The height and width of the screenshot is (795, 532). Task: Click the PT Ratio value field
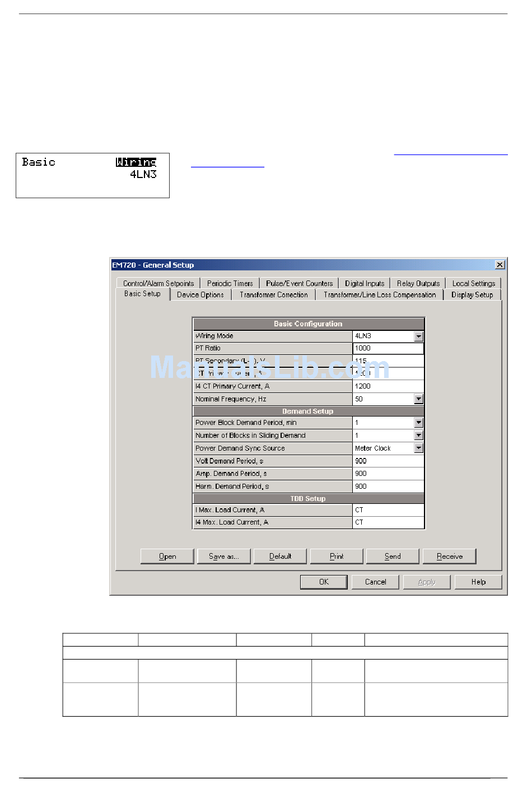click(388, 348)
